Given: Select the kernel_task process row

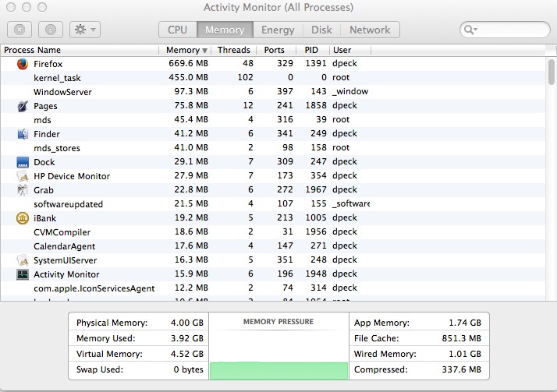Looking at the screenshot, I should click(x=273, y=78).
